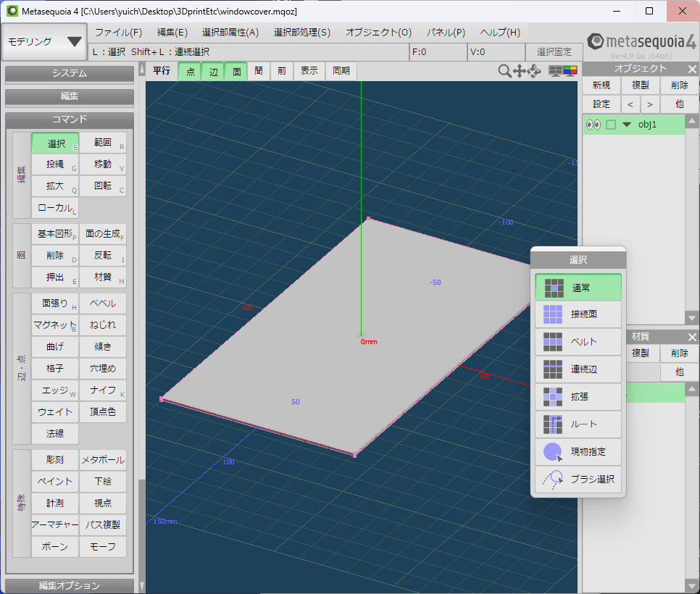
Task: Open the ファイル(F) menu
Action: [118, 33]
